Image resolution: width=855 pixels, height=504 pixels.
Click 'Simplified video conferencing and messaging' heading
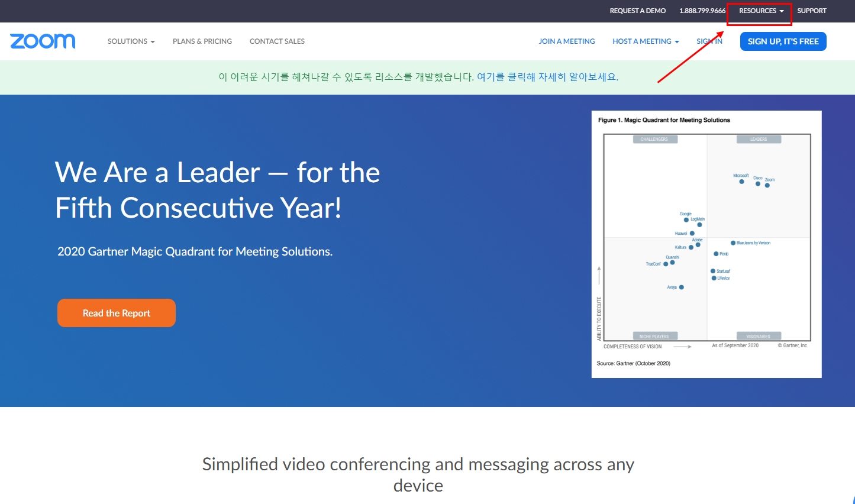[418, 474]
